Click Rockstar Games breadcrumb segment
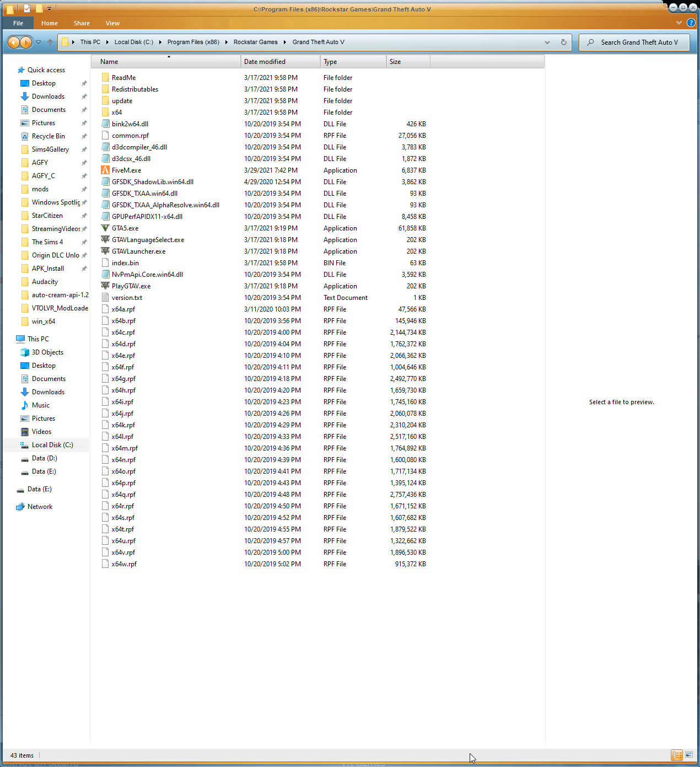 (255, 42)
